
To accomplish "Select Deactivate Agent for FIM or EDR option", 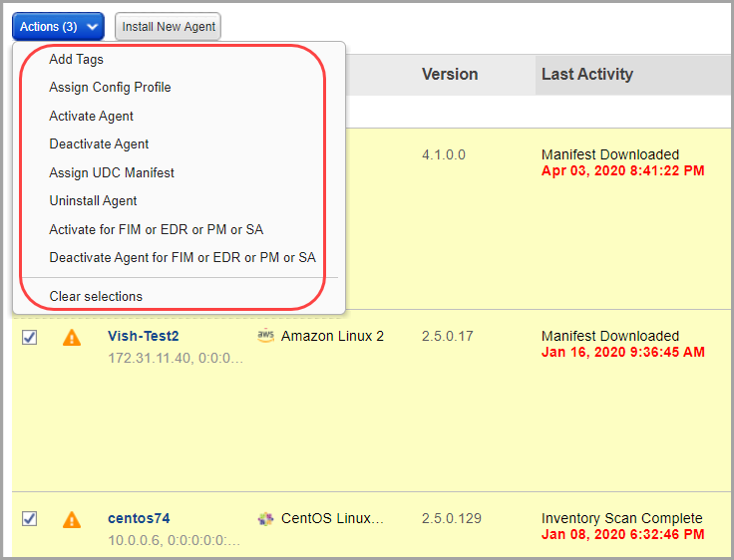I will point(183,258).
